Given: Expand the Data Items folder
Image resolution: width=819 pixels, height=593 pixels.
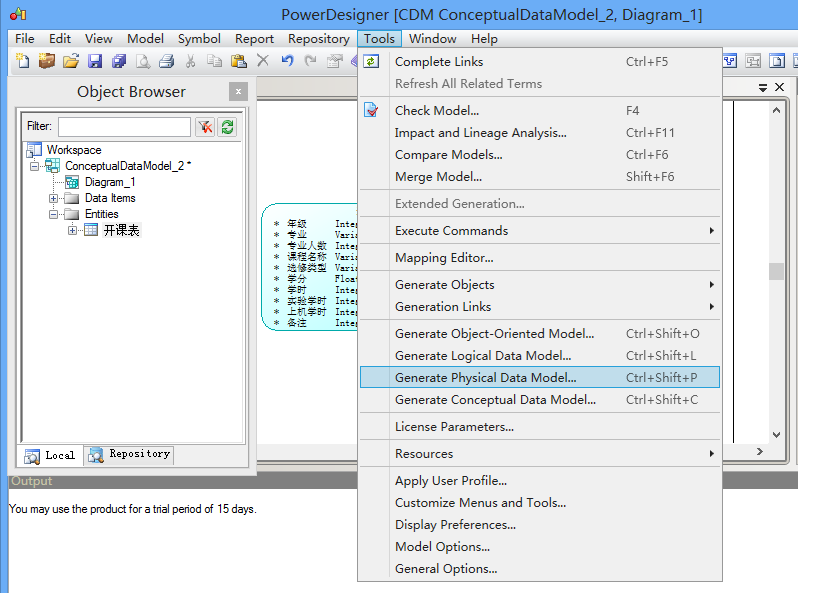Looking at the screenshot, I should pos(53,199).
